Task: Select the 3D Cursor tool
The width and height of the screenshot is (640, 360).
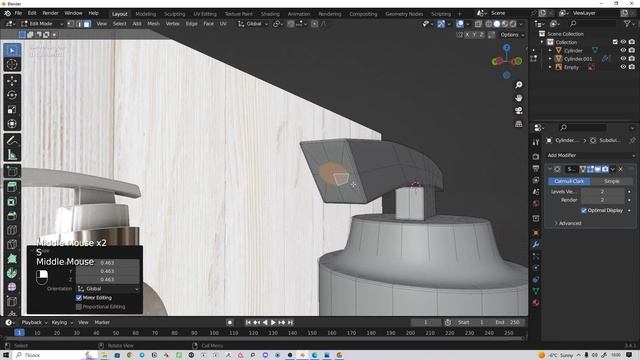Action: [12, 64]
